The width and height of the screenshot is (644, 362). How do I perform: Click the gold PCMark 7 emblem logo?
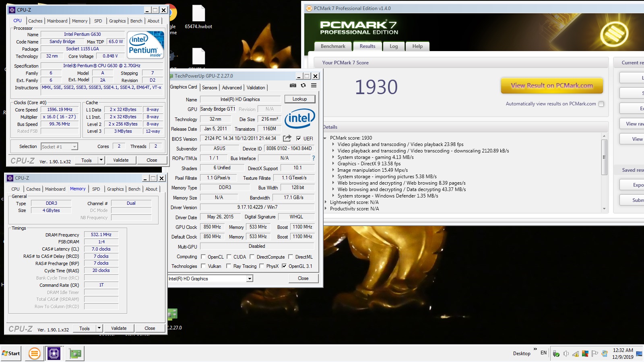click(614, 34)
